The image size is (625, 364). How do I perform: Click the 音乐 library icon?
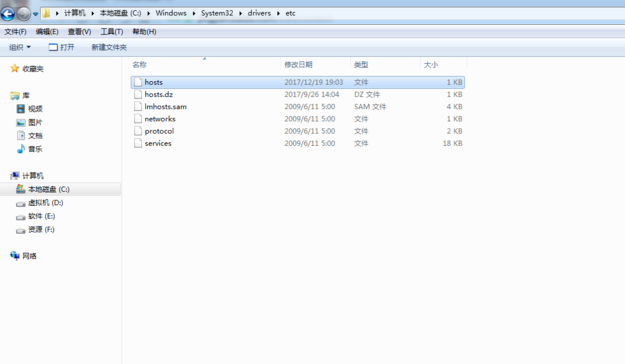click(21, 149)
